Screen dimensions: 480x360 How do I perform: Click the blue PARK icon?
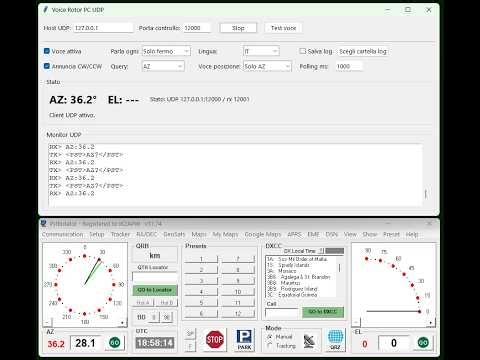point(244,339)
